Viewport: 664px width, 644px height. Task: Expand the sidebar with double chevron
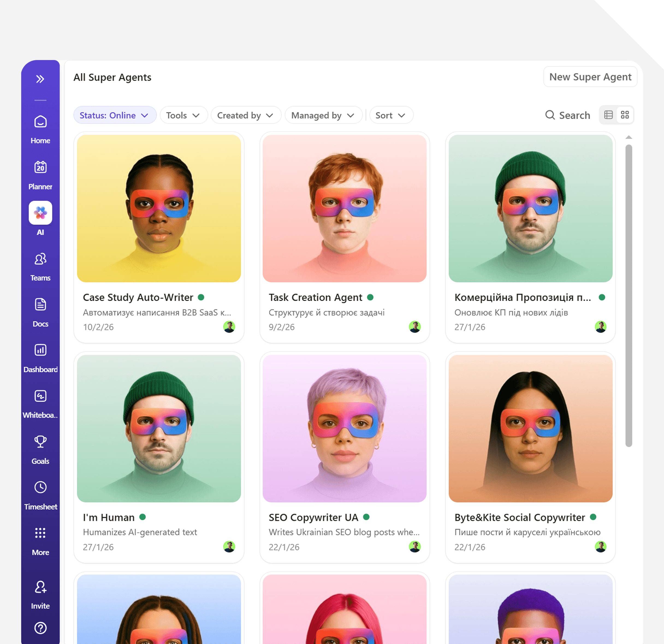click(40, 79)
